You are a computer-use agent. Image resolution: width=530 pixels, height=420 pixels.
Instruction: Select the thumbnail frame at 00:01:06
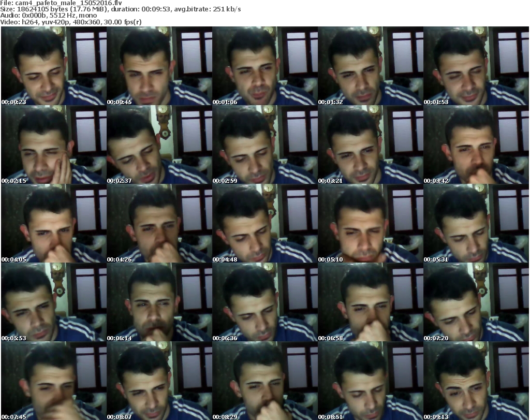264,66
